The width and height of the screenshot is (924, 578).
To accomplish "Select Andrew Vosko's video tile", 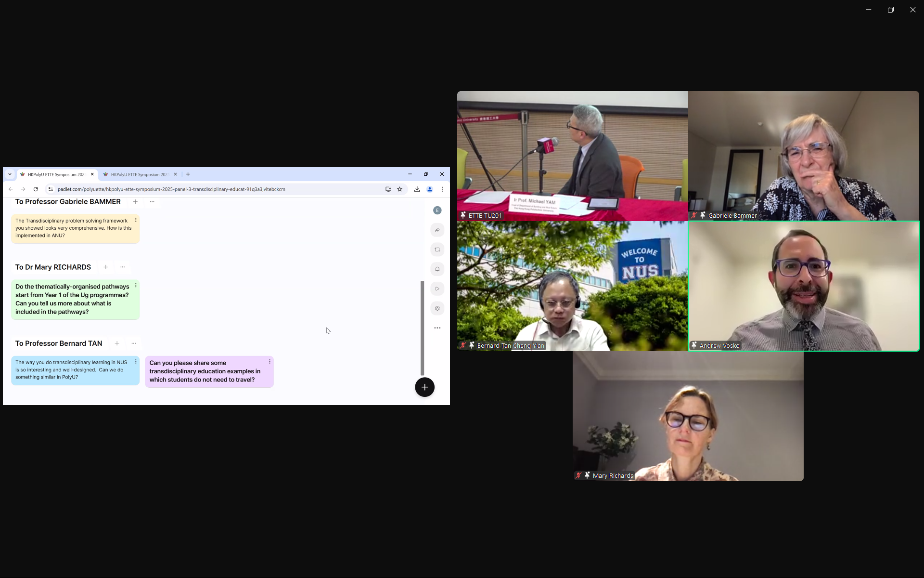I will coord(803,286).
